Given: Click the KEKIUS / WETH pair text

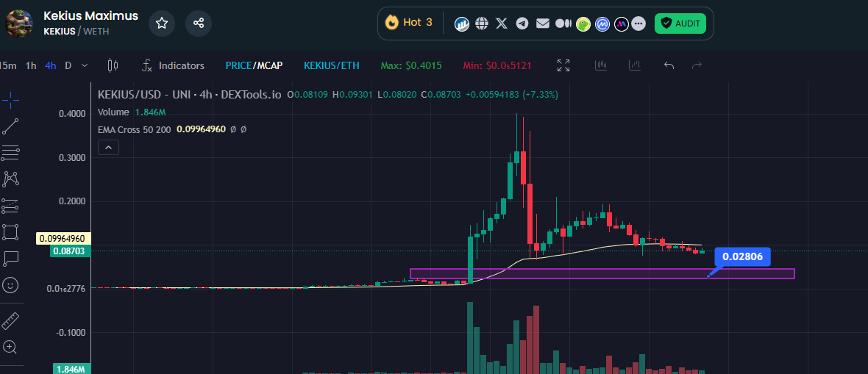Looking at the screenshot, I should tap(77, 32).
